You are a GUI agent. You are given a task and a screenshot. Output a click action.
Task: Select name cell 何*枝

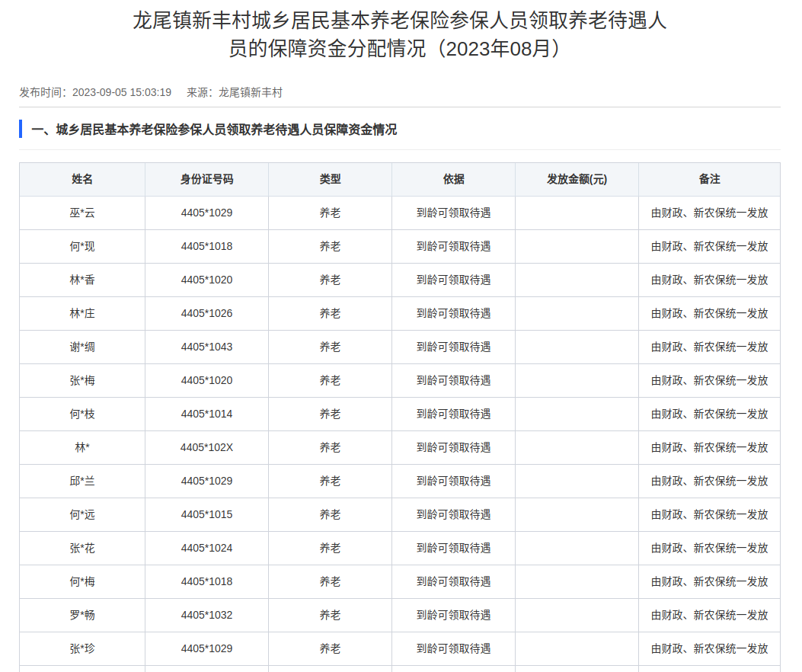tap(82, 414)
